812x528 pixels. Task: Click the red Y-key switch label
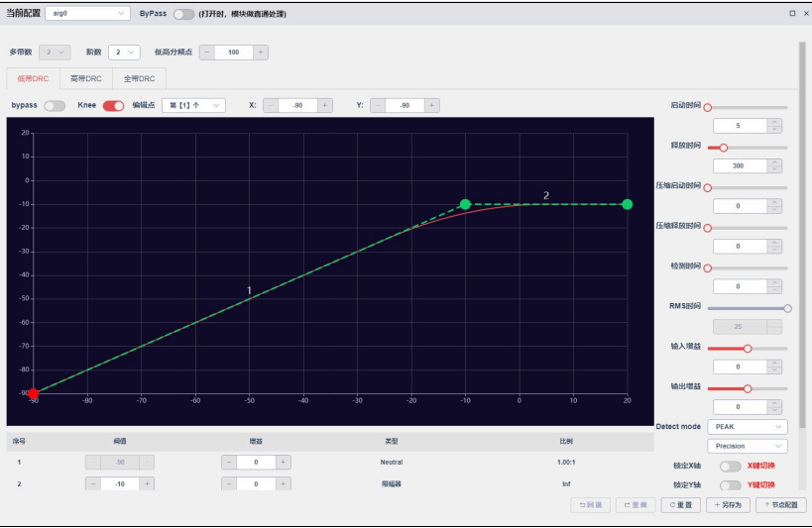click(x=761, y=485)
